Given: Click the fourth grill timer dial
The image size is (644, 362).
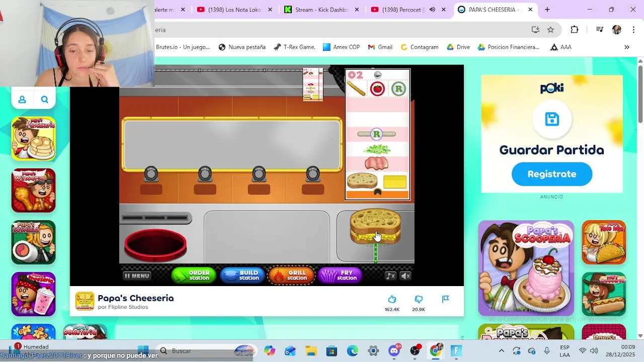Looking at the screenshot, I should point(313,174).
